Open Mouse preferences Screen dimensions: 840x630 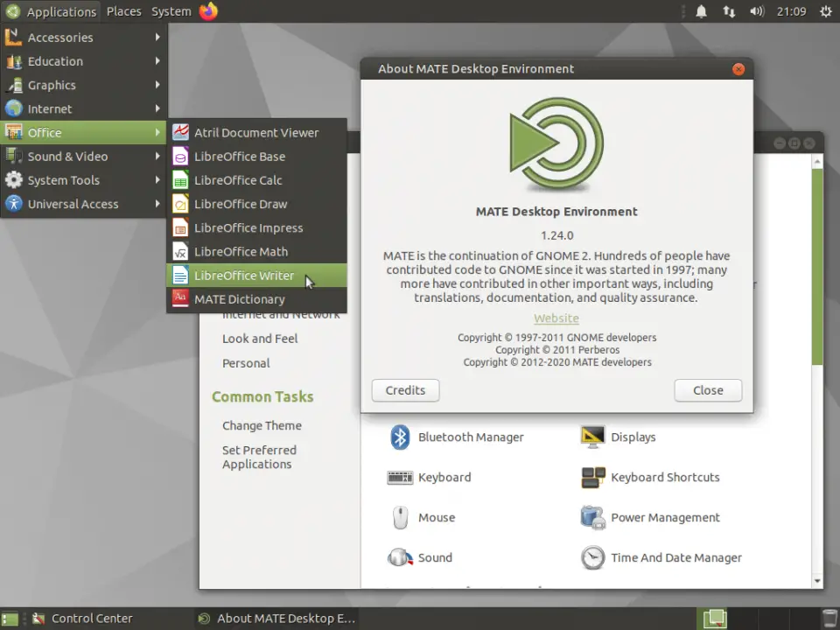(x=437, y=517)
